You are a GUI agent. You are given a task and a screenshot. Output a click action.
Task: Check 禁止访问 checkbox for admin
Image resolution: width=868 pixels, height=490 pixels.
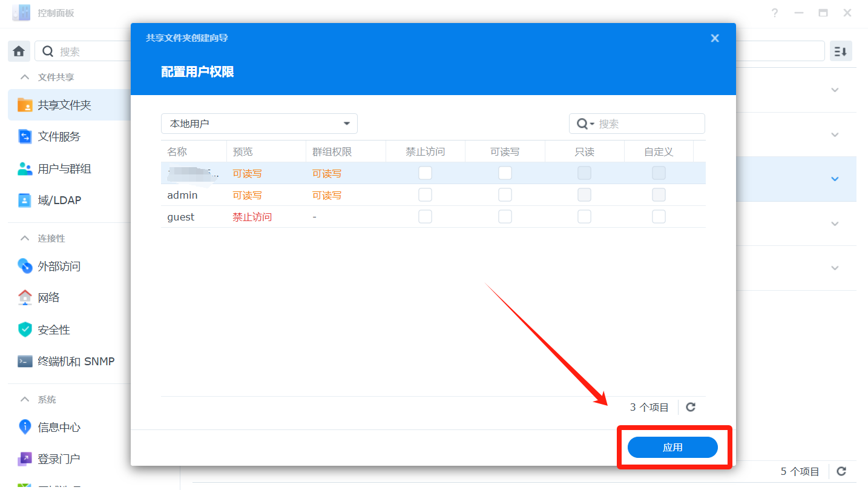426,195
